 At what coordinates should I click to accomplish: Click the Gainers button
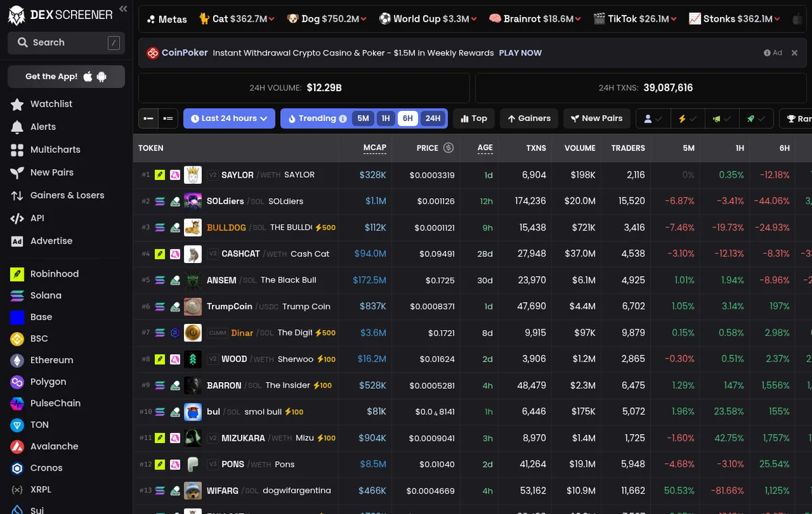[x=529, y=118]
